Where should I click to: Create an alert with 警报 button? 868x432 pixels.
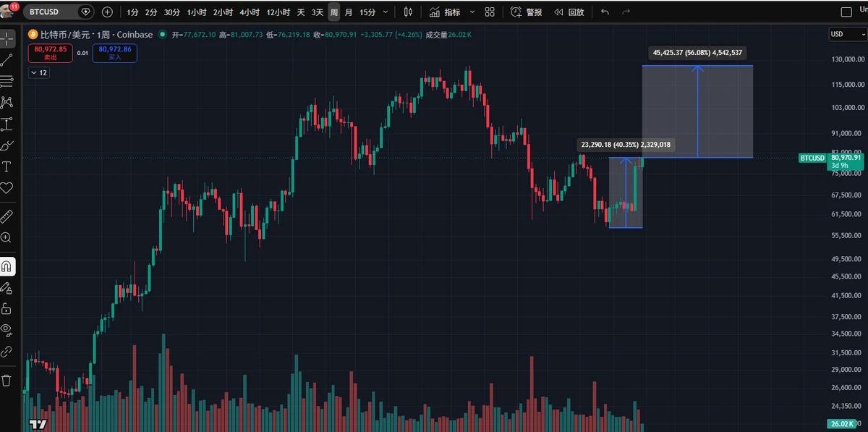coord(526,12)
